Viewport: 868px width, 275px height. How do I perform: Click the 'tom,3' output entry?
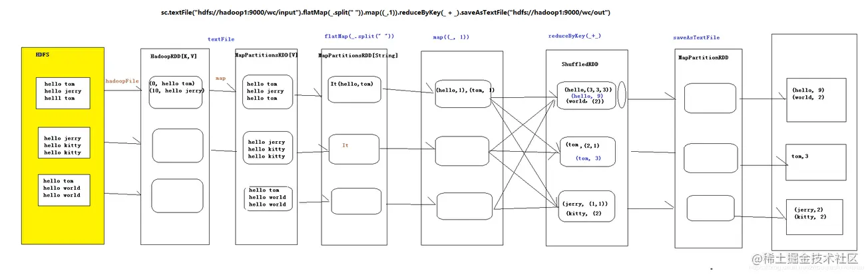[799, 156]
